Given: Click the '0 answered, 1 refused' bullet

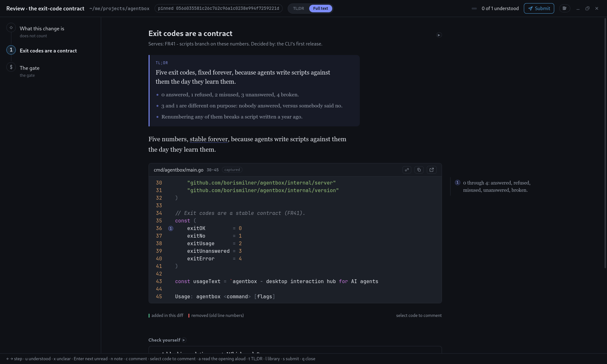Looking at the screenshot, I should coord(230,95).
